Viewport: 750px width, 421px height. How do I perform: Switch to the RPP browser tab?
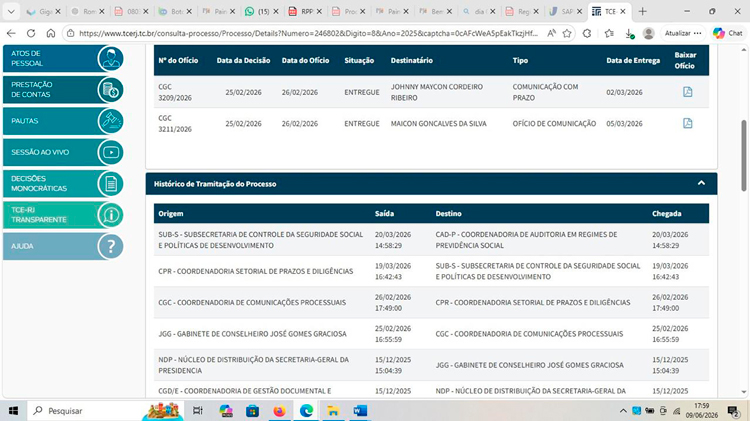click(306, 11)
